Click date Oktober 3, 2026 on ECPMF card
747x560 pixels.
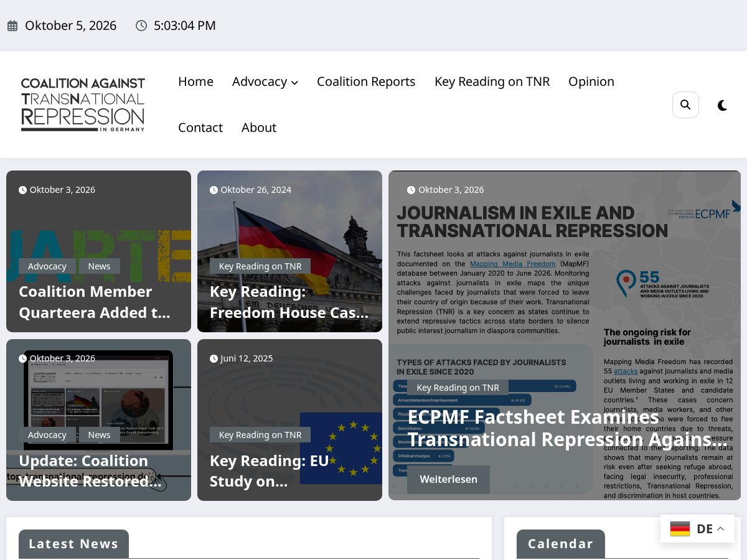(x=451, y=190)
